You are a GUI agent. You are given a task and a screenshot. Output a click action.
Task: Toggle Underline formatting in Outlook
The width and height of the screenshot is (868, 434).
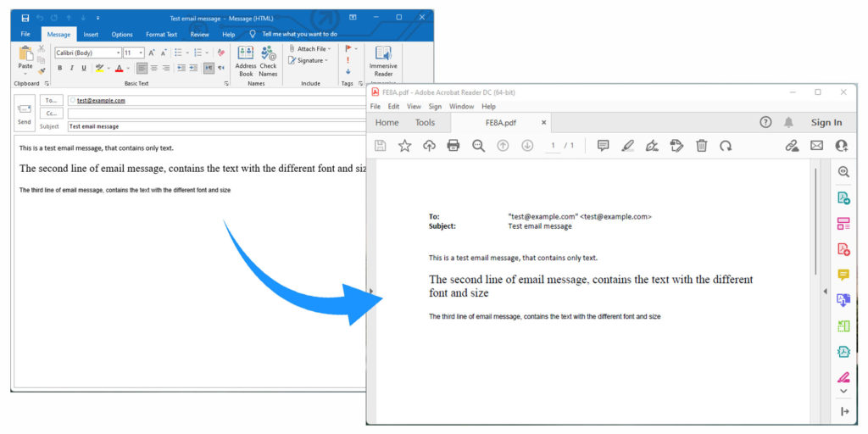click(x=84, y=68)
